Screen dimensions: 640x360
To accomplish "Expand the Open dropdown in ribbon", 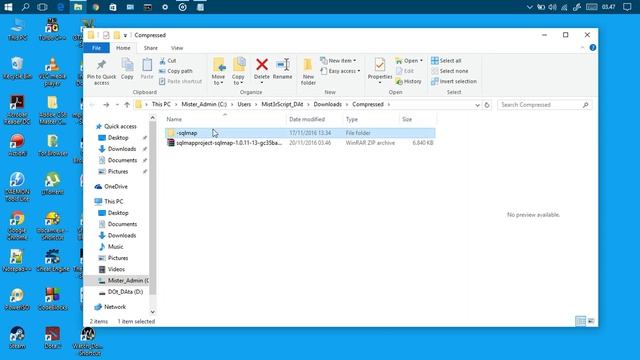I will pos(409,60).
